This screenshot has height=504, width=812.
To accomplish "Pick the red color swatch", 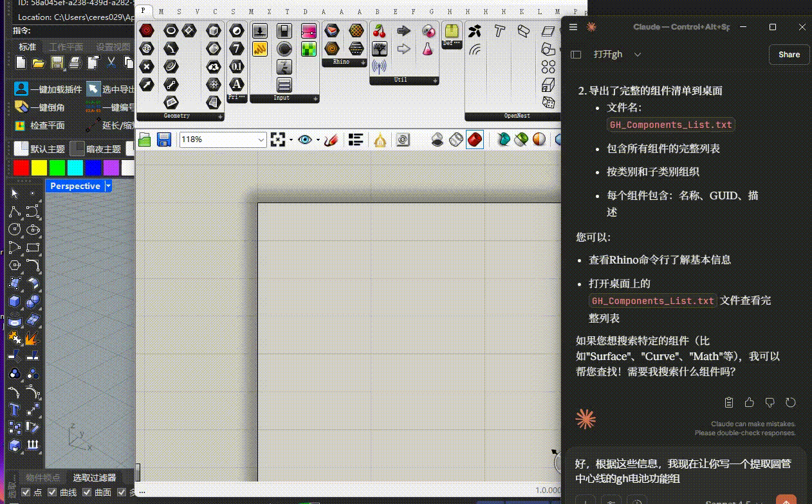I will point(21,168).
